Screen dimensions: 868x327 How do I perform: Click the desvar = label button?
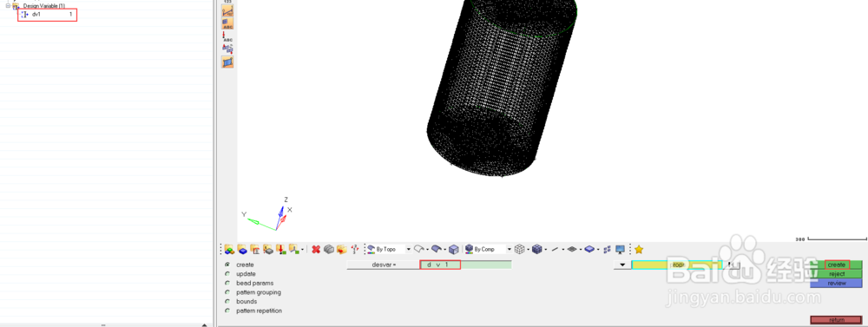click(x=383, y=265)
